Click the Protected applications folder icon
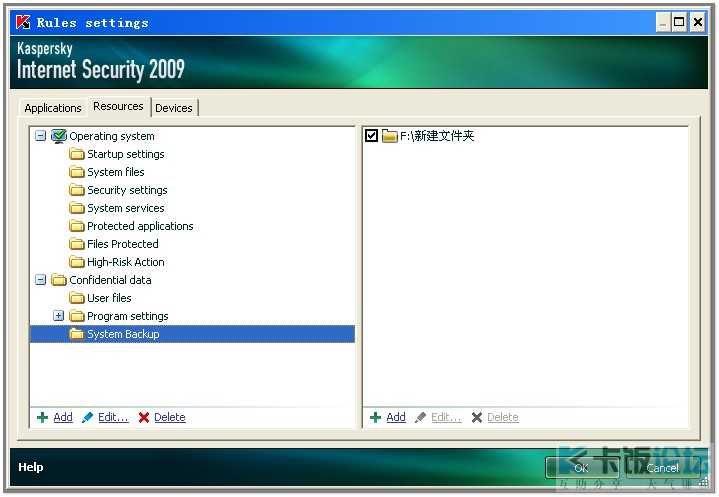Screen dimensions: 719x497 pos(77,226)
